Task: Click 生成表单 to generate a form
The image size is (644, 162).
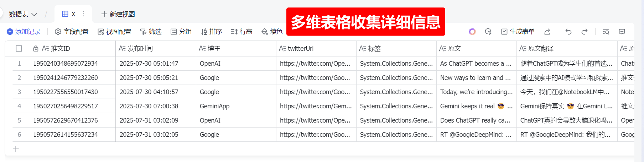Action: (518, 32)
